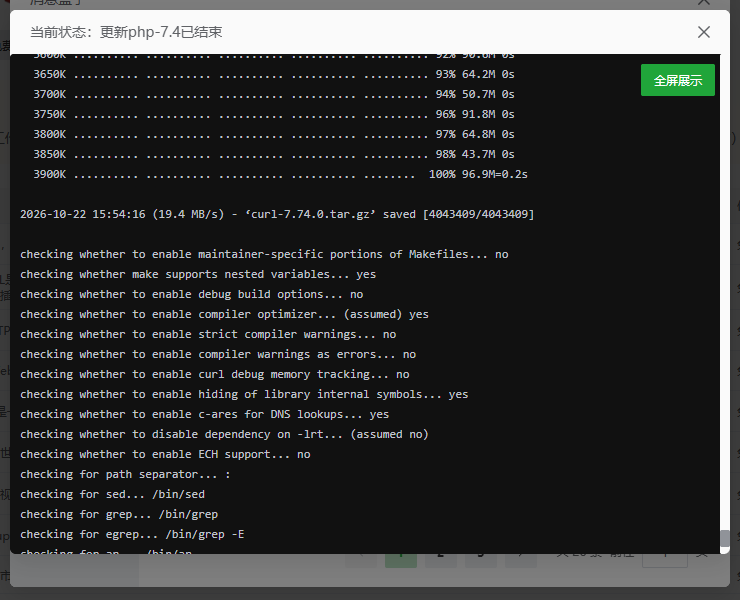Click the compiler warnings as errors line

pyautogui.click(x=218, y=355)
